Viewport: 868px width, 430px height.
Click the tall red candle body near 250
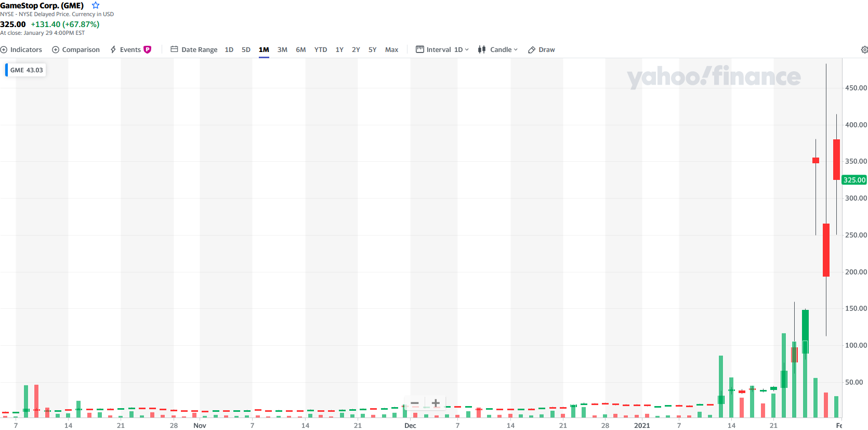click(x=826, y=250)
